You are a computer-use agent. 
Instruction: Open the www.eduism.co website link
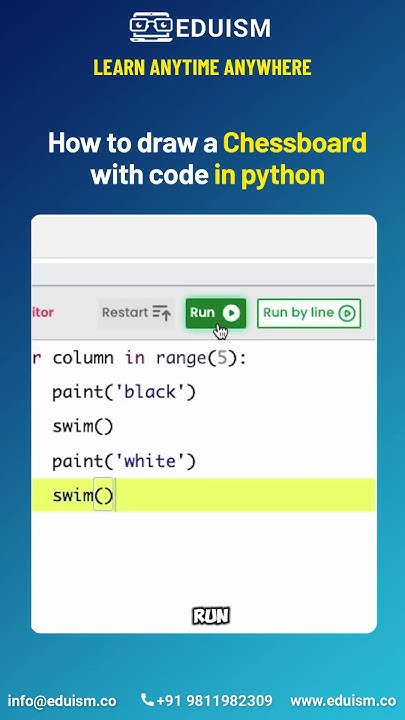click(343, 701)
